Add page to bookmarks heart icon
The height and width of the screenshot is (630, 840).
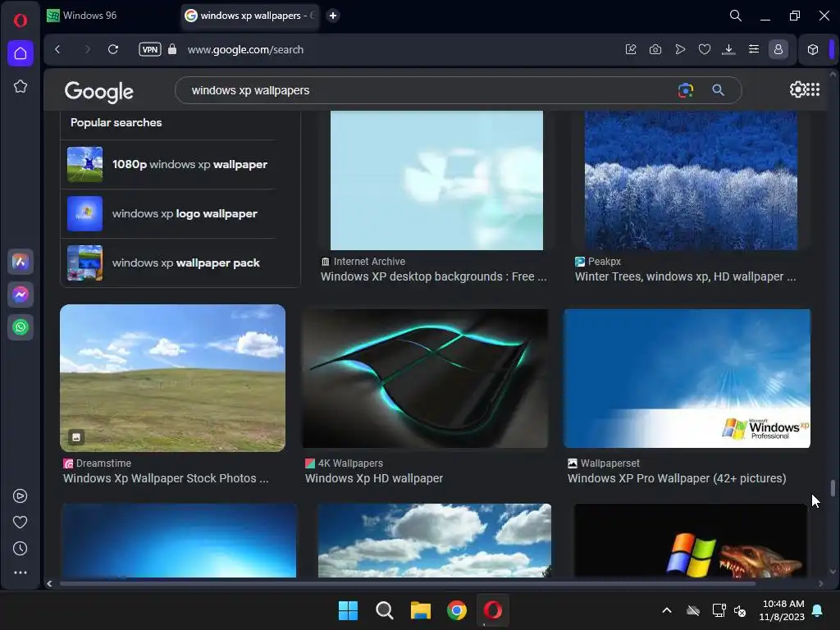tap(705, 49)
